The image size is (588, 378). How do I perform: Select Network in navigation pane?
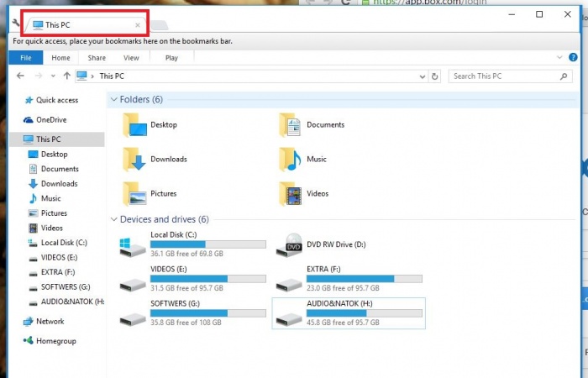tap(44, 322)
